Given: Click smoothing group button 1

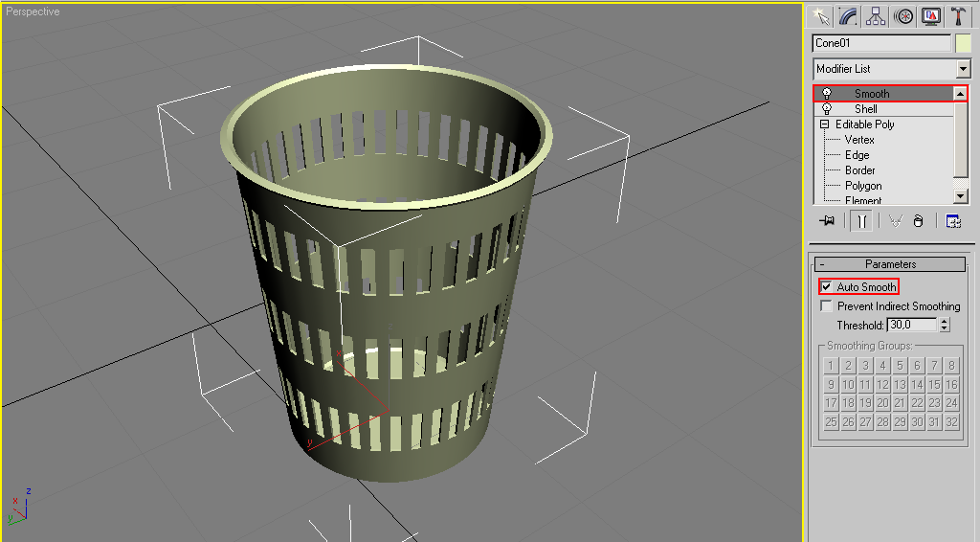Looking at the screenshot, I should point(831,365).
